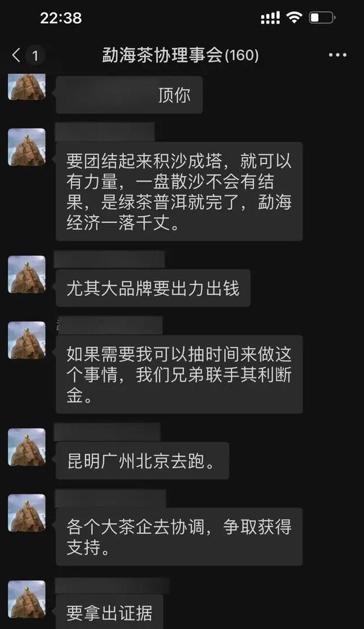Tap avatar next to 尤其大品牌要出力出钱

pos(27,275)
